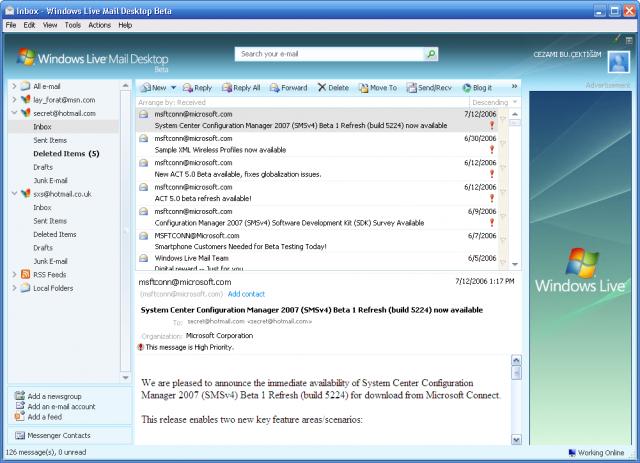This screenshot has height=463, width=640.
Task: Click the Add a feed link
Action: 44,416
